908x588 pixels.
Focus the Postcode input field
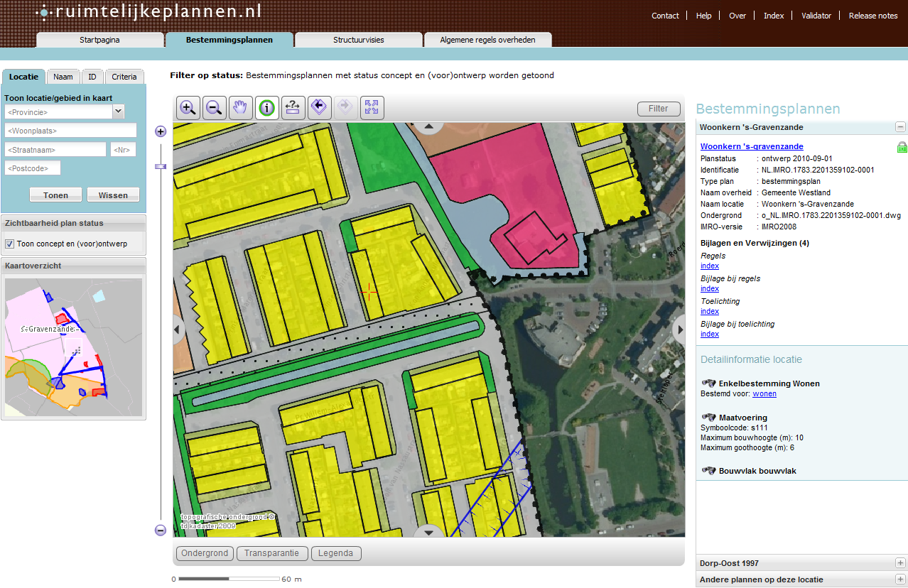[x=33, y=168]
